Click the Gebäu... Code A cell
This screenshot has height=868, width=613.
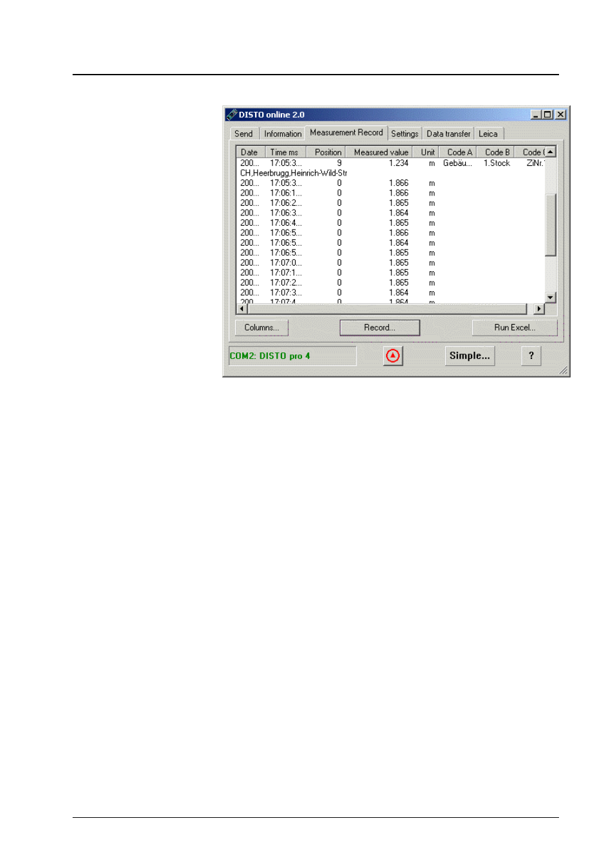tap(458, 163)
